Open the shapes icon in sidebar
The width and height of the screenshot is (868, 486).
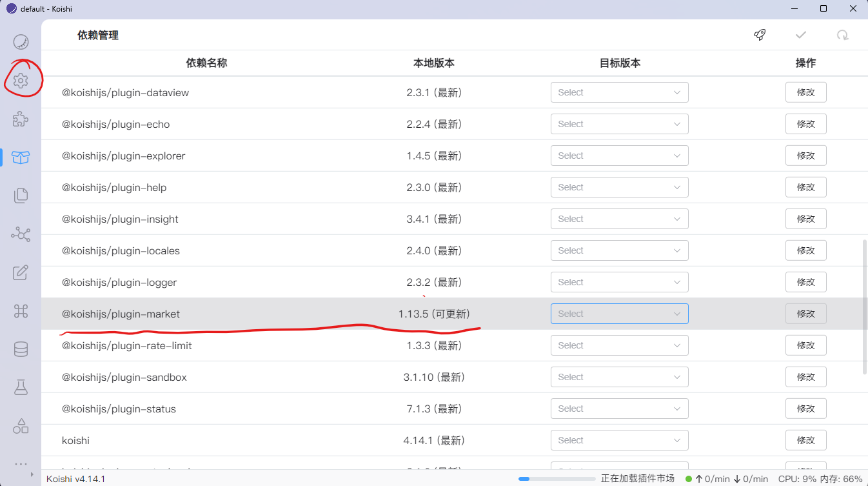pos(21,426)
